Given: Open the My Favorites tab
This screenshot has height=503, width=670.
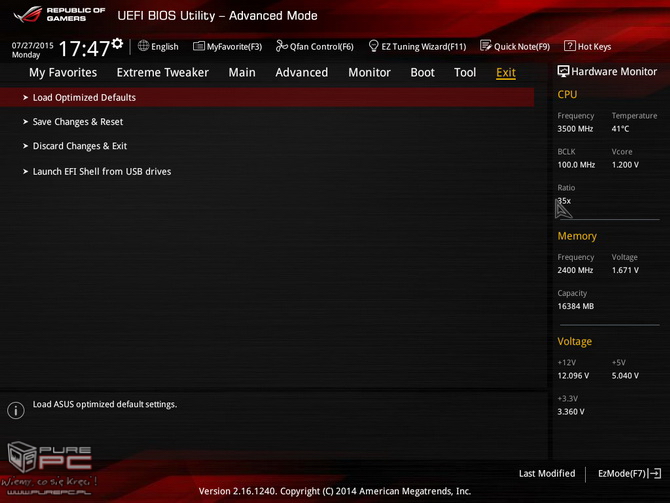Looking at the screenshot, I should [63, 73].
